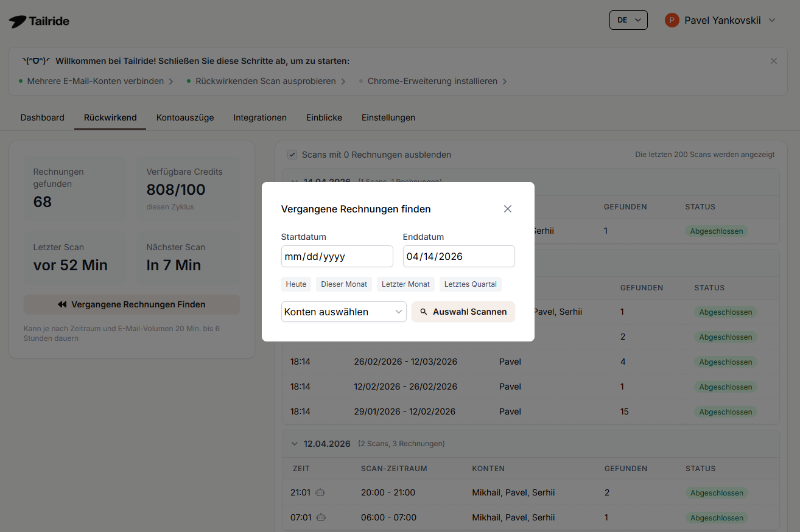Screen dimensions: 800x532
Task: Open the Integrationen tab
Action: point(260,117)
